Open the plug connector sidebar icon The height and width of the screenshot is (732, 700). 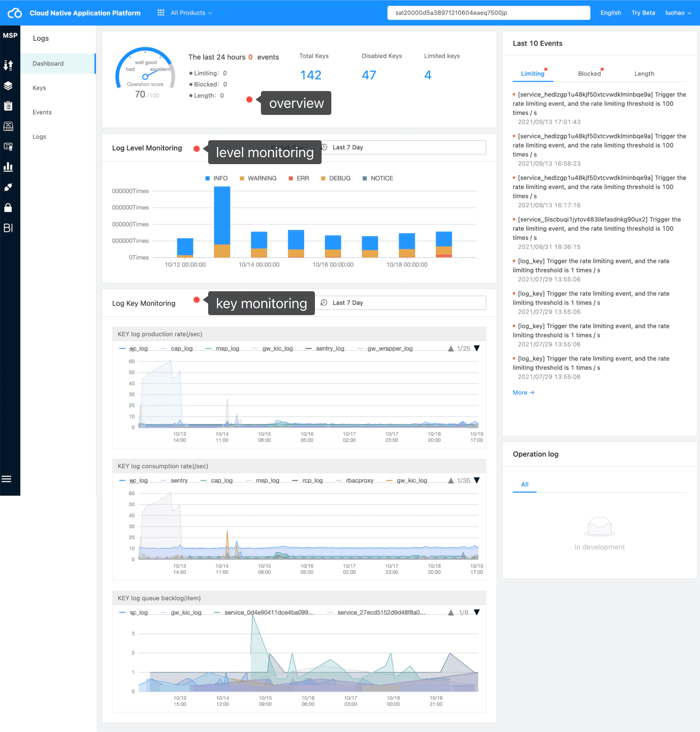click(8, 187)
